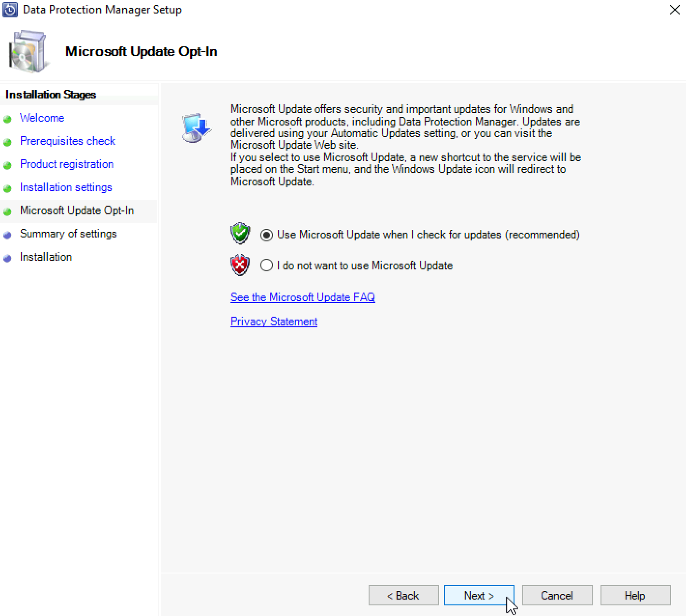This screenshot has width=686, height=616.
Task: Click the Microsoft Update Opt-In page title
Action: click(141, 52)
